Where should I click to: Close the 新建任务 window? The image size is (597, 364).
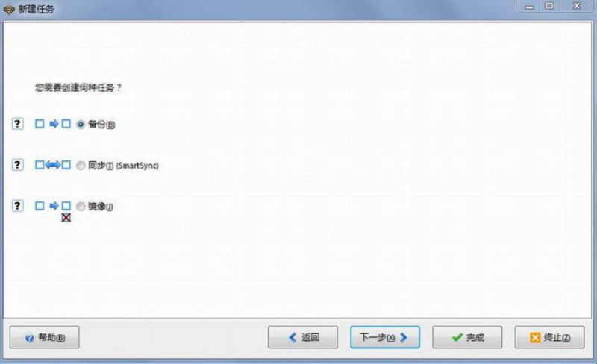[577, 6]
